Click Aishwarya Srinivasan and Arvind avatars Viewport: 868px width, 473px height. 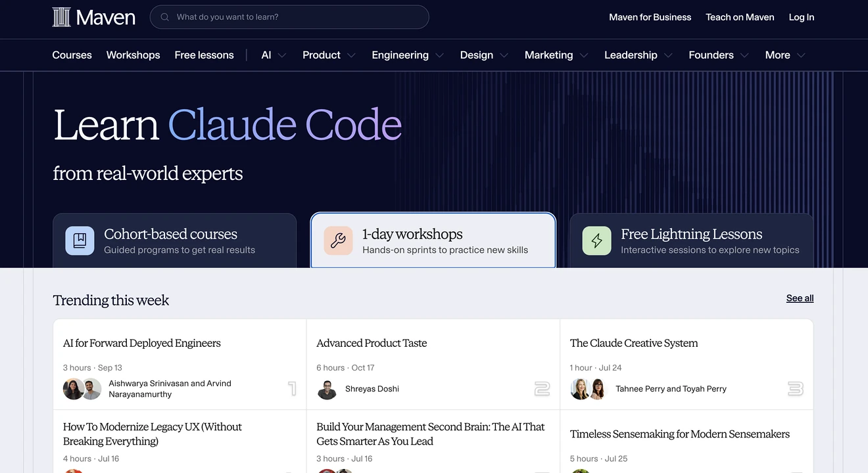[x=82, y=389]
